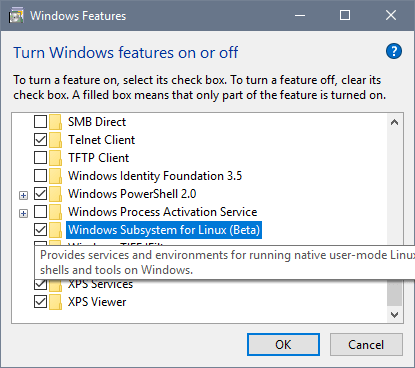Dismiss the dialog with Cancel

click(x=366, y=345)
